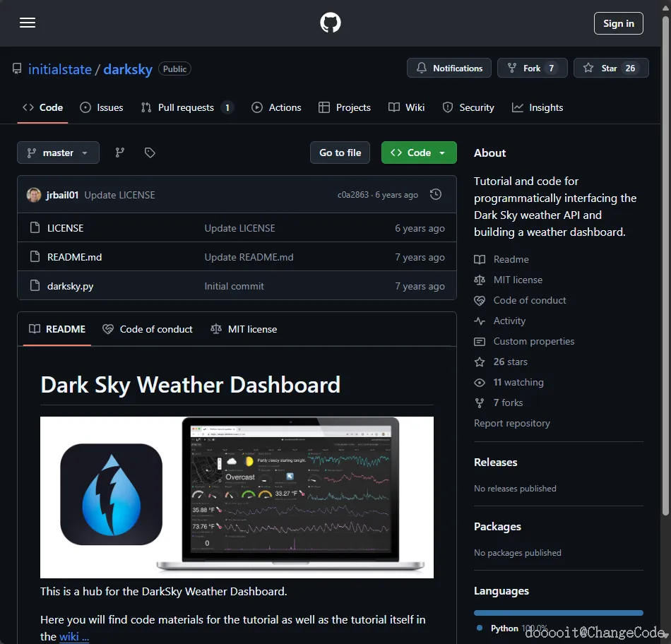Open the Pull requests tab
Viewport: 671px width, 644px height.
[187, 107]
